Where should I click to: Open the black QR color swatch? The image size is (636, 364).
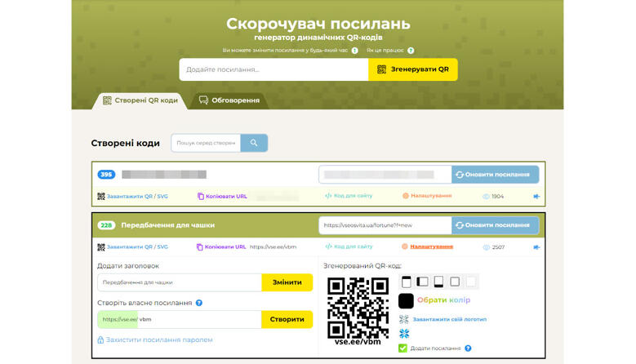406,301
